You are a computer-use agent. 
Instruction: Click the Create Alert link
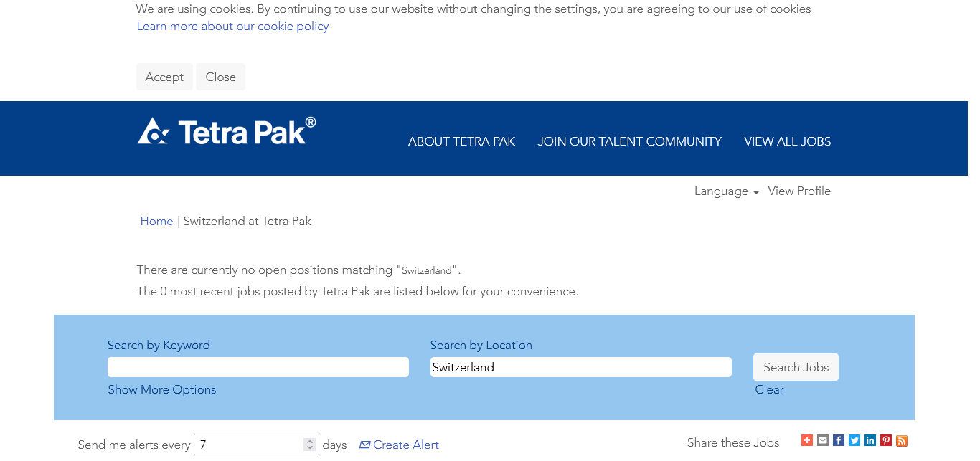(x=400, y=445)
